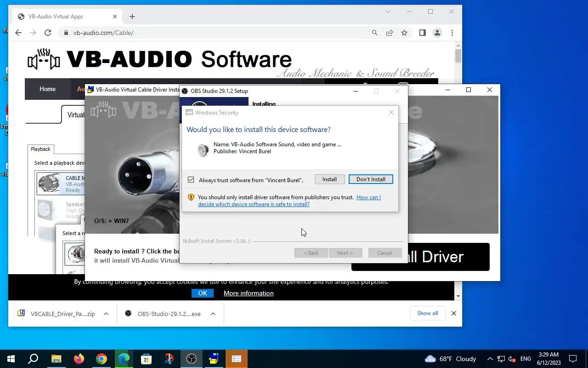This screenshot has width=588, height=368.
Task: Select the Playback tab in sound panel image
Action: point(40,149)
